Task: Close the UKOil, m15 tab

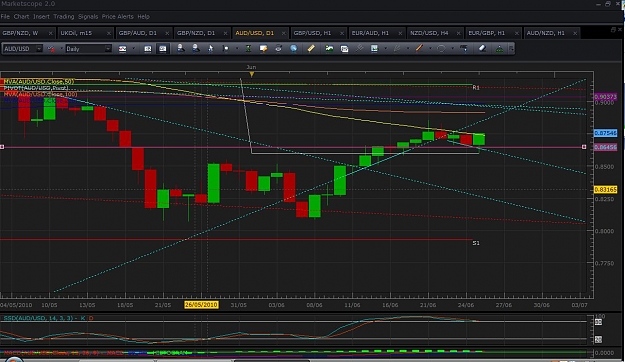Action: click(x=108, y=33)
